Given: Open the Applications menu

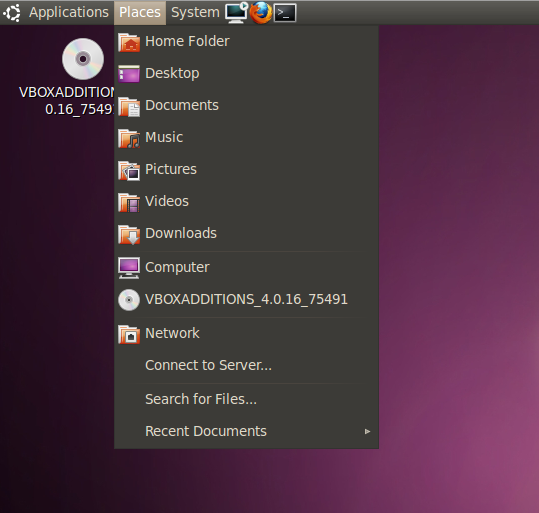Looking at the screenshot, I should click(69, 13).
